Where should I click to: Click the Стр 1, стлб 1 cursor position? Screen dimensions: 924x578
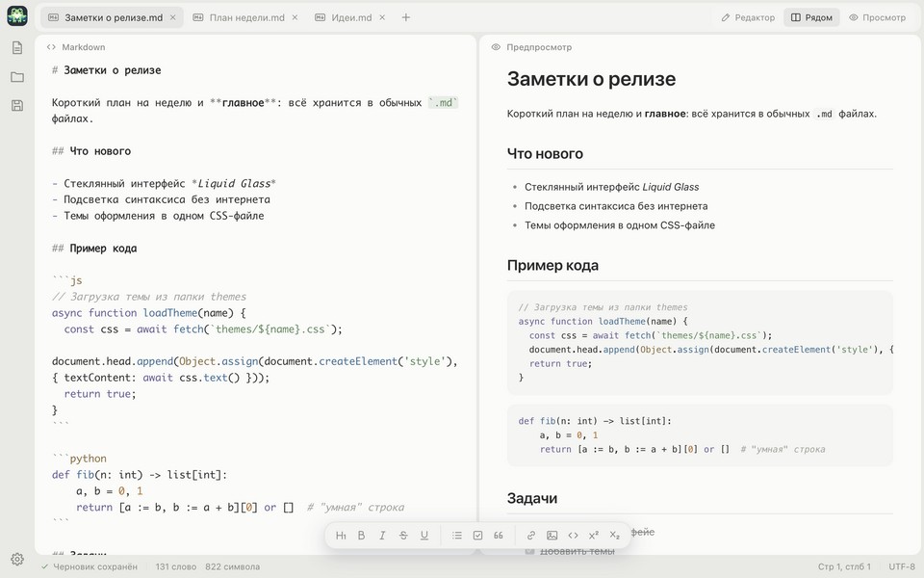844,566
